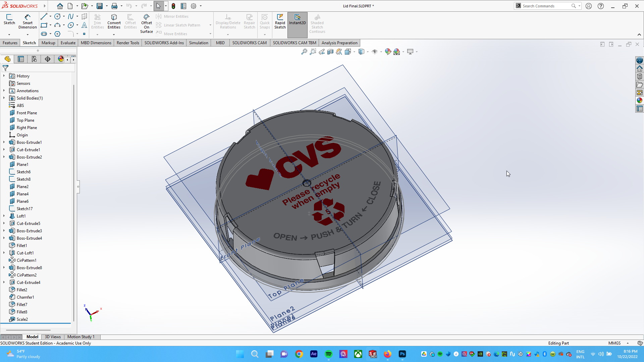Open the SOLIDWORKS CAM tab
The width and height of the screenshot is (644, 362).
click(250, 43)
